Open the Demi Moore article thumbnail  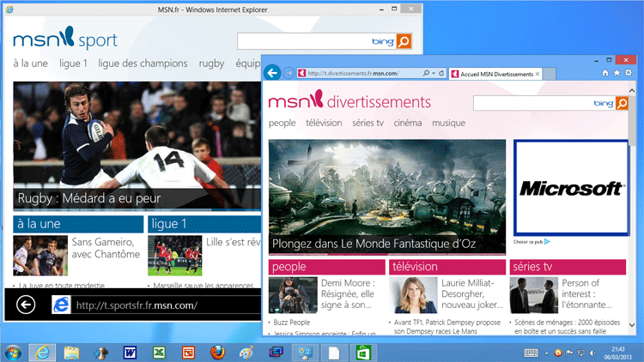(293, 295)
